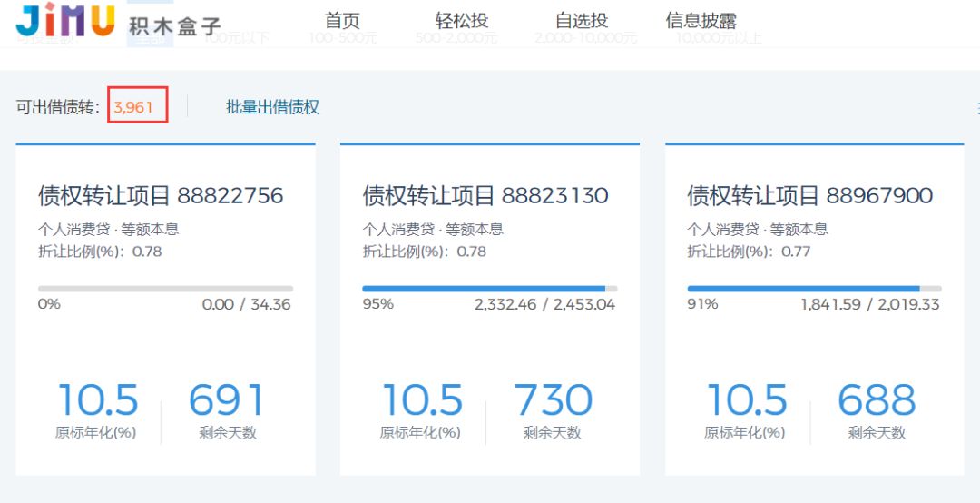Screen dimensions: 980x503
Task: Select the 2,332.46 / 2,453.04 amount
Action: (x=545, y=305)
